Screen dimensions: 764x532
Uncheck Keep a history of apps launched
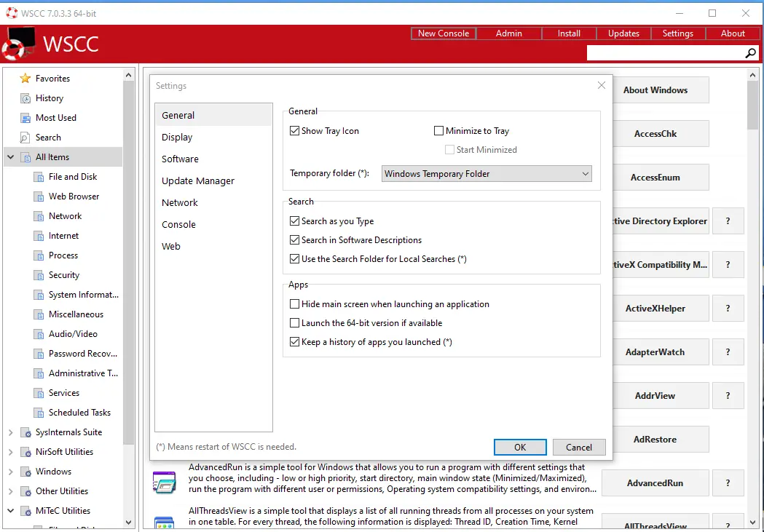point(294,341)
